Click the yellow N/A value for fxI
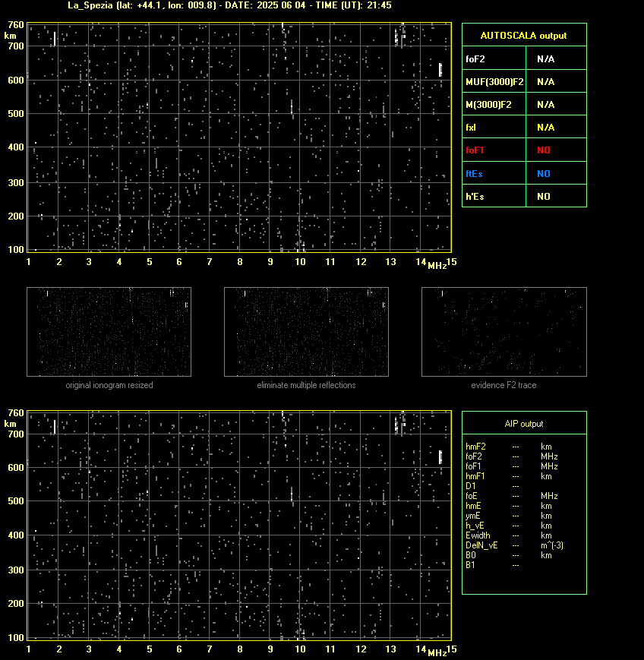Image resolution: width=644 pixels, height=660 pixels. click(545, 127)
